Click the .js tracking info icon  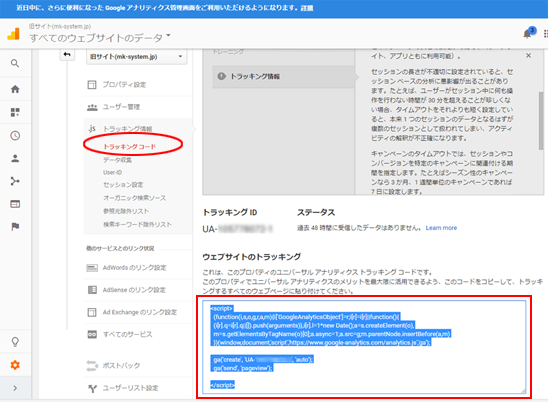92,129
